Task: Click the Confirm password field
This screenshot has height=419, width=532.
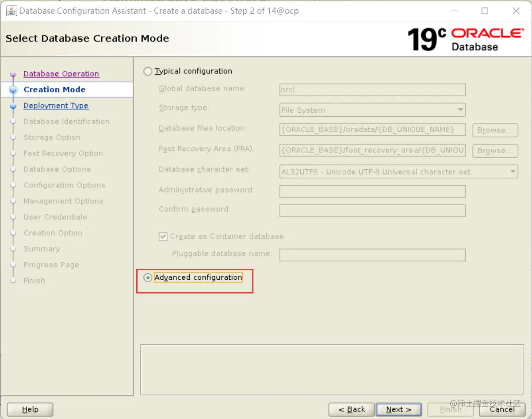Action: tap(372, 210)
